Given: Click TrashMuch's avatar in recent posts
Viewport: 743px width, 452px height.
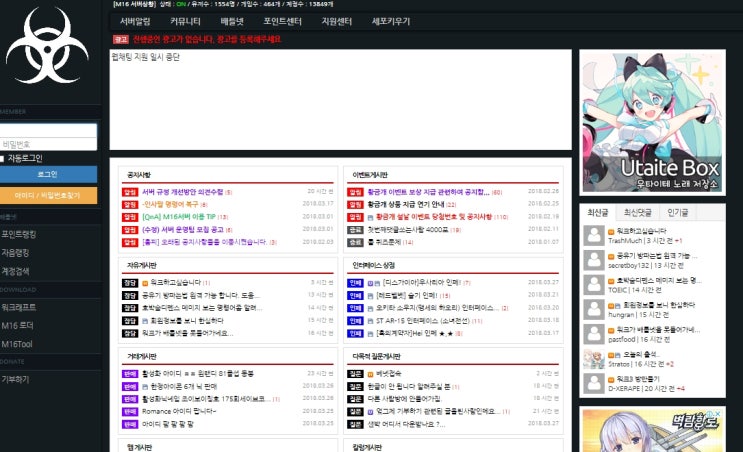Looking at the screenshot, I should click(x=594, y=235).
